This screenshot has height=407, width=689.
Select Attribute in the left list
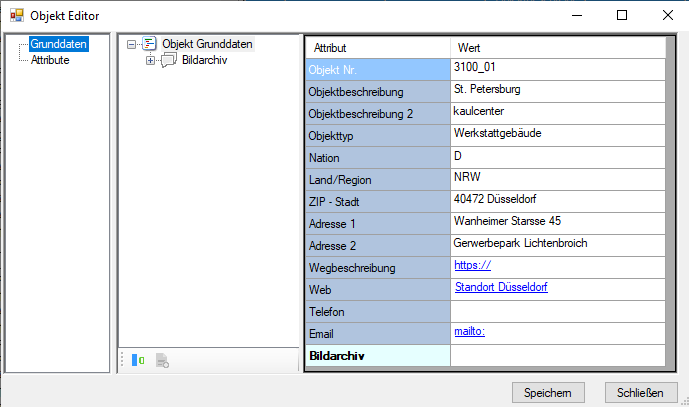click(50, 60)
